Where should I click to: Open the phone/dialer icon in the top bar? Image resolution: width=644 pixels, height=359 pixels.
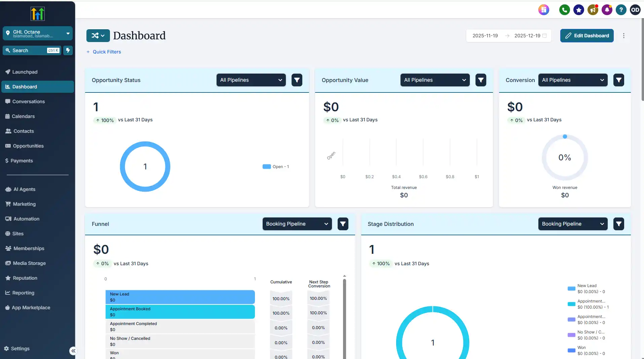(564, 10)
